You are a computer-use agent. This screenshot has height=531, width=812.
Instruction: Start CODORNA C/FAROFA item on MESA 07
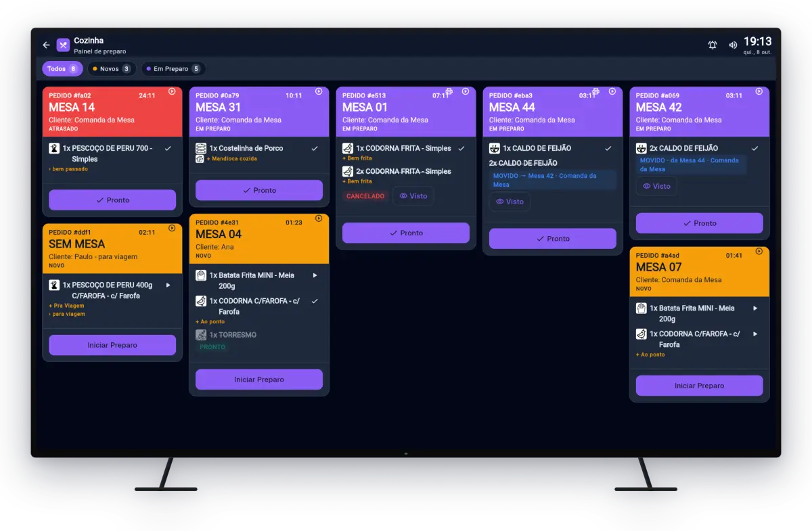pyautogui.click(x=755, y=333)
